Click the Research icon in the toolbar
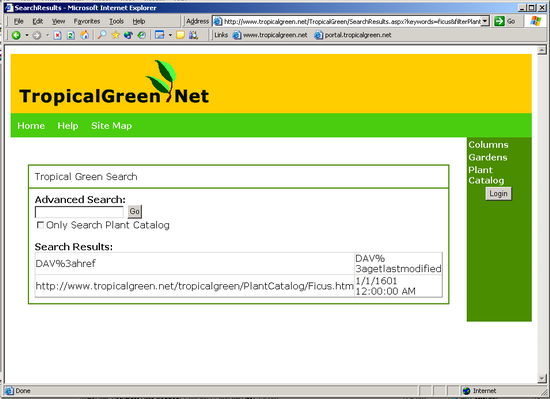 pyautogui.click(x=193, y=35)
